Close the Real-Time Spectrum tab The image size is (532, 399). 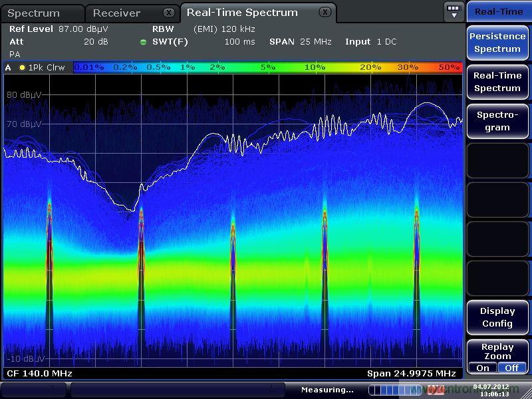point(324,12)
